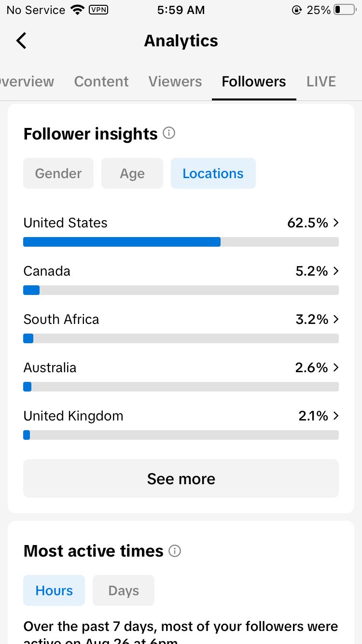Screen dimensions: 362x644
Task: Select the Locations filter chip
Action: point(213,173)
